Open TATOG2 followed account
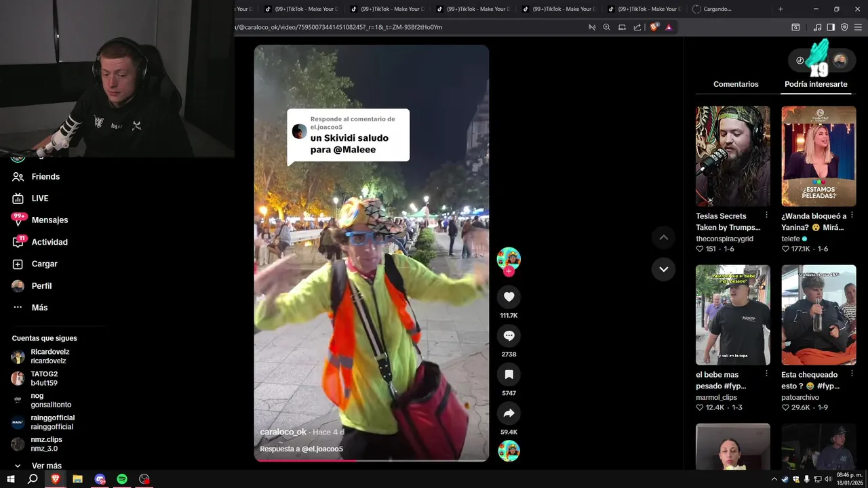Screen dimensions: 868x488 click(x=35, y=378)
